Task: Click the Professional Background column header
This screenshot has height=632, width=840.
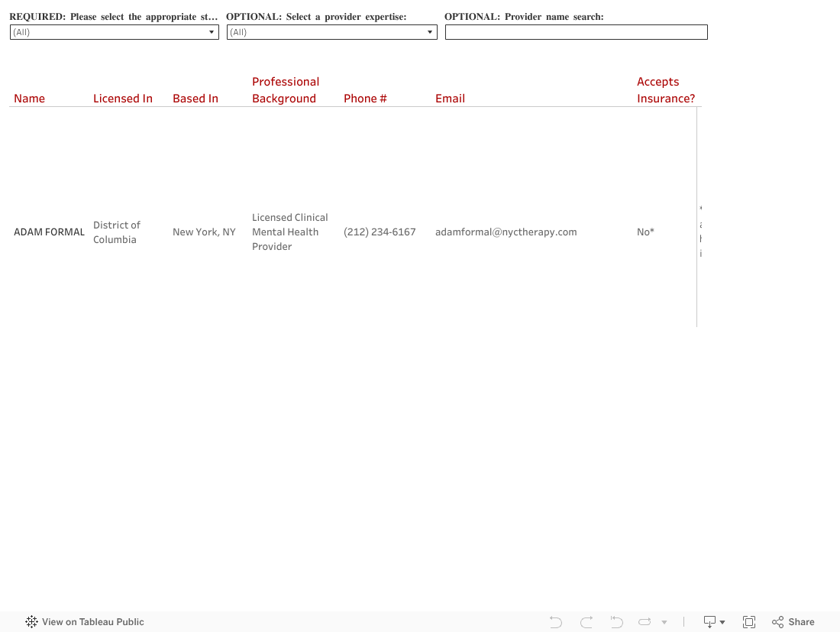Action: click(286, 90)
